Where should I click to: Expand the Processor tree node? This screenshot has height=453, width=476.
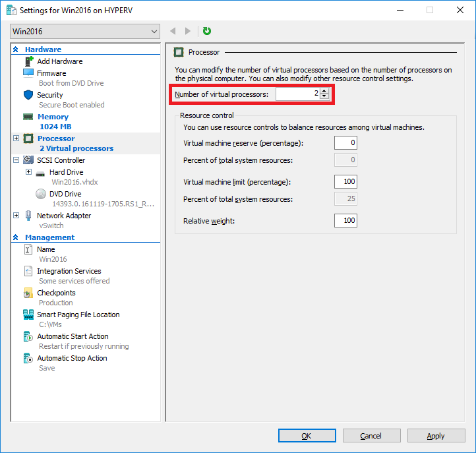click(16, 138)
